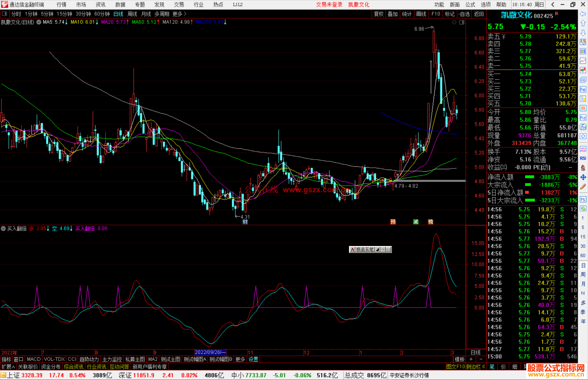
Task: Toggle the 买入翻倍 indicator round button
Action: (3, 229)
